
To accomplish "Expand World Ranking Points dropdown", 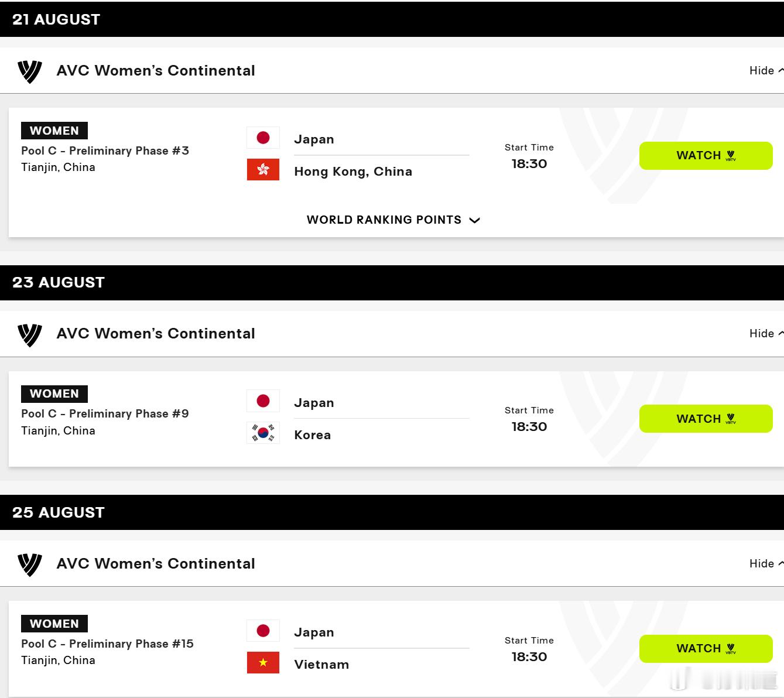I will point(393,220).
